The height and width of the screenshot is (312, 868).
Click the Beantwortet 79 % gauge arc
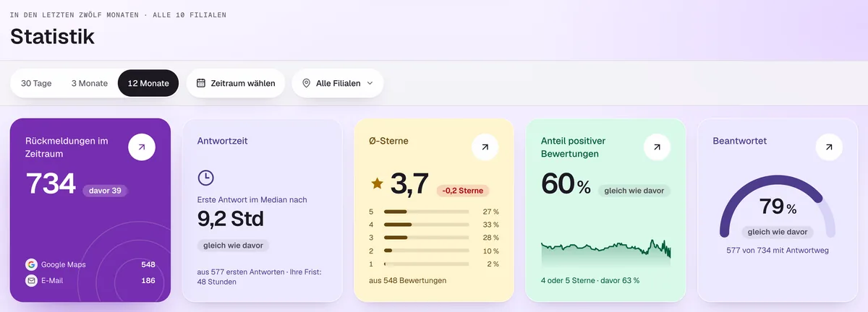[x=778, y=206]
